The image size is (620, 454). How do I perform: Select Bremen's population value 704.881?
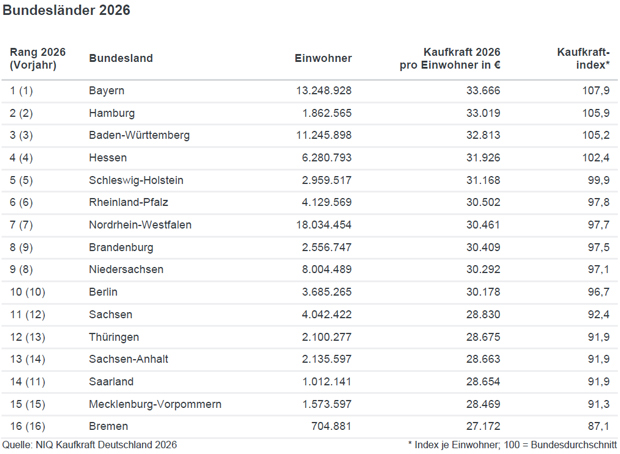point(329,426)
